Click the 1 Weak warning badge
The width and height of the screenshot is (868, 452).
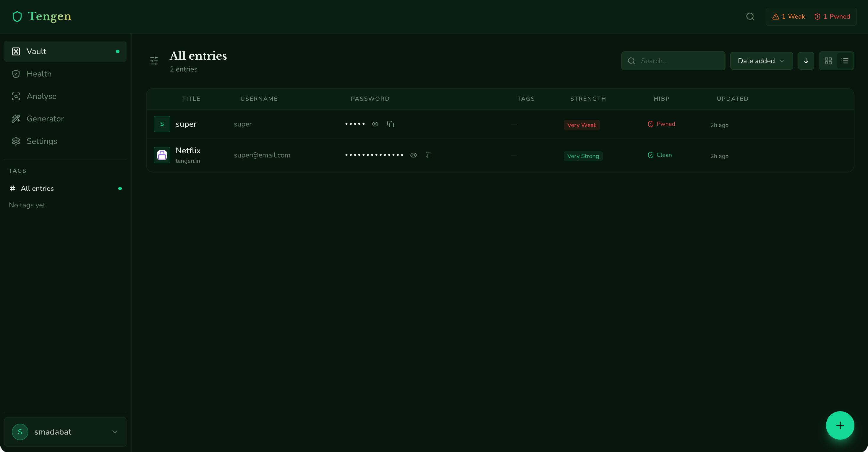click(788, 17)
